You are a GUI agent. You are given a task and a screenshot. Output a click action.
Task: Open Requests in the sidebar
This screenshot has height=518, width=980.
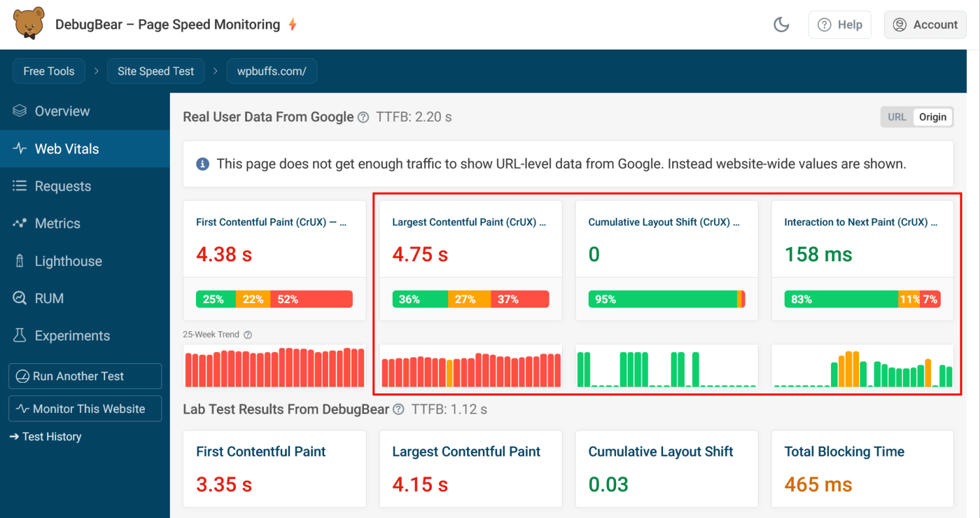pyautogui.click(x=85, y=186)
